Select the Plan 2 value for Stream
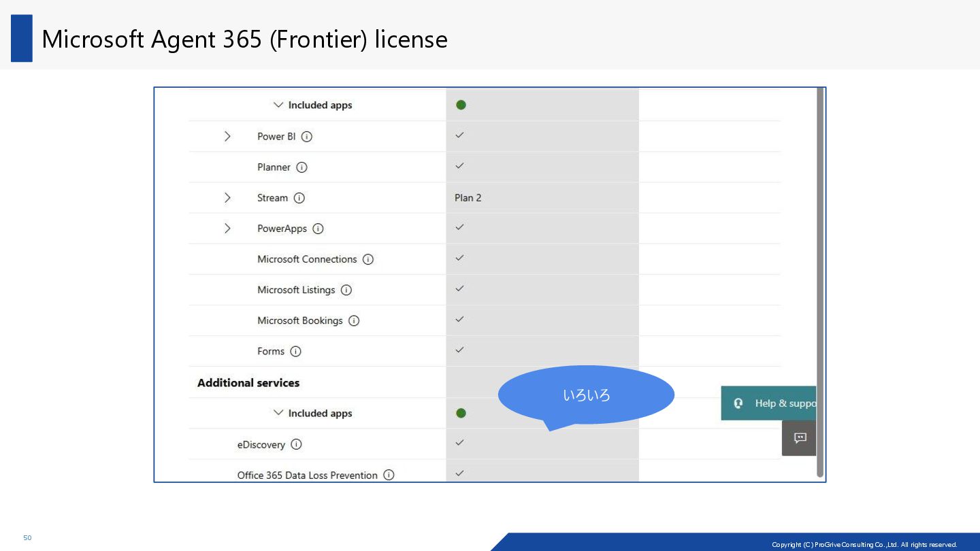 (468, 198)
